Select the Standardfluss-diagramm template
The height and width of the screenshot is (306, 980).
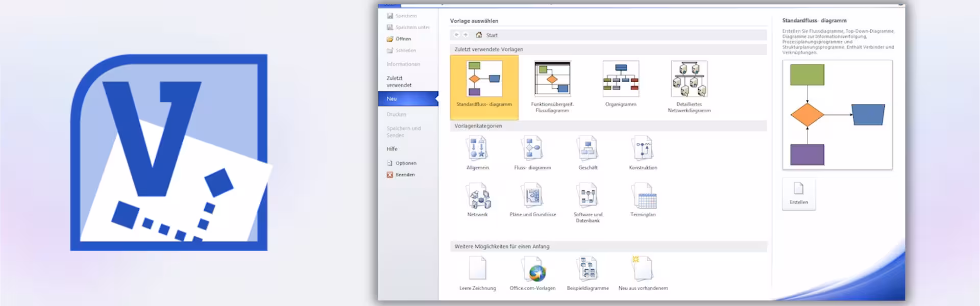point(484,87)
